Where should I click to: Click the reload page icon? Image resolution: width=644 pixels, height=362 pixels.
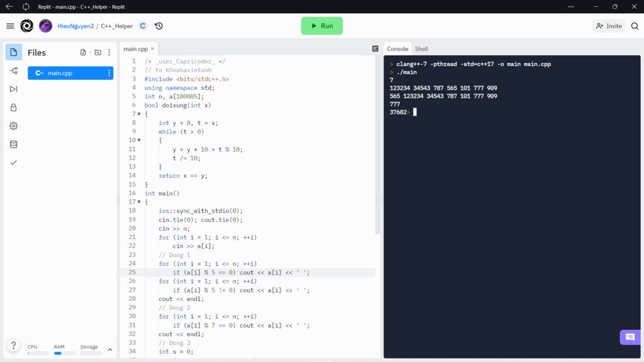(26, 6)
